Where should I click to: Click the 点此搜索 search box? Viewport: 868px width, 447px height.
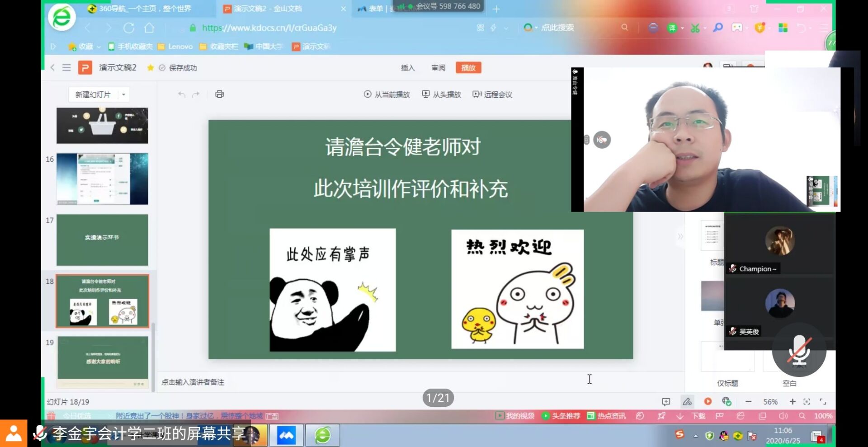pyautogui.click(x=557, y=28)
